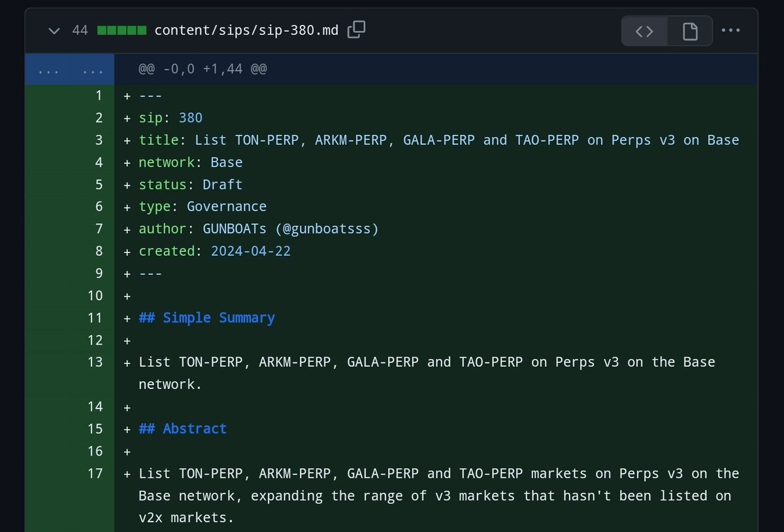
Task: Switch to the rendered document tab
Action: click(690, 30)
